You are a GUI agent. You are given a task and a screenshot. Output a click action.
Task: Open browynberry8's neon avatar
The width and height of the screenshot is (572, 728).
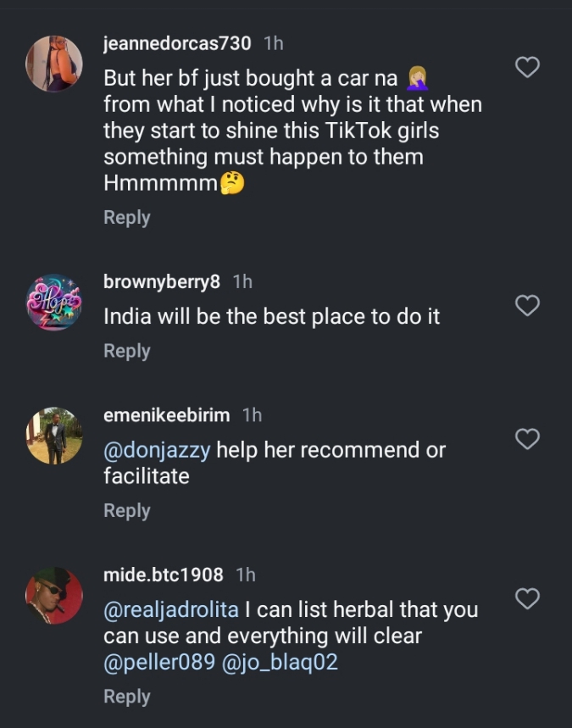tap(54, 302)
